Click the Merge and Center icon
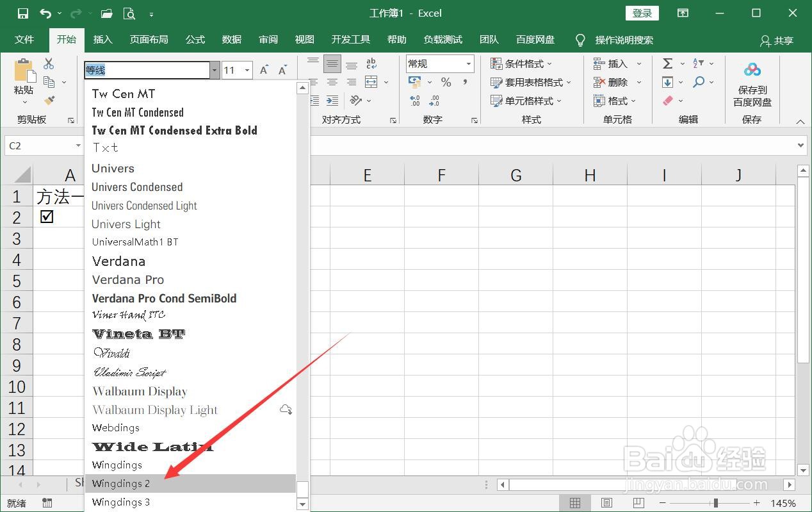812x512 pixels. 371,82
